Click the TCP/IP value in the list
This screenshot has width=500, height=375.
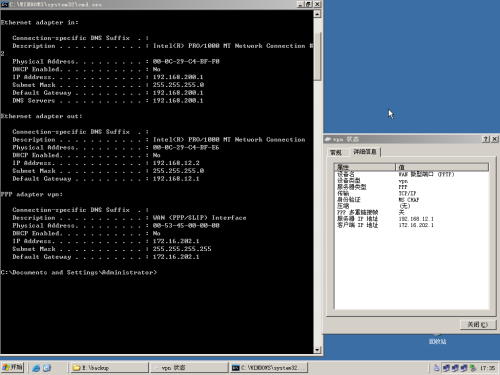tap(407, 193)
